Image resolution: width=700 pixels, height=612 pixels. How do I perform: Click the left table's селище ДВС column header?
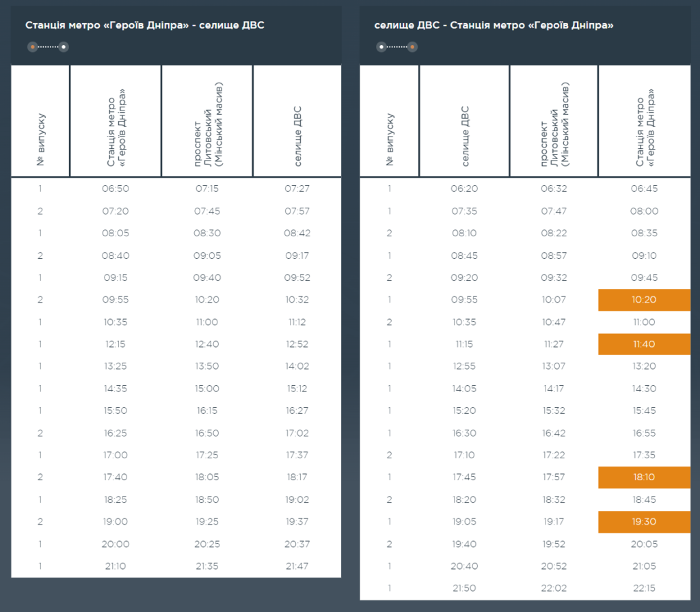point(297,122)
